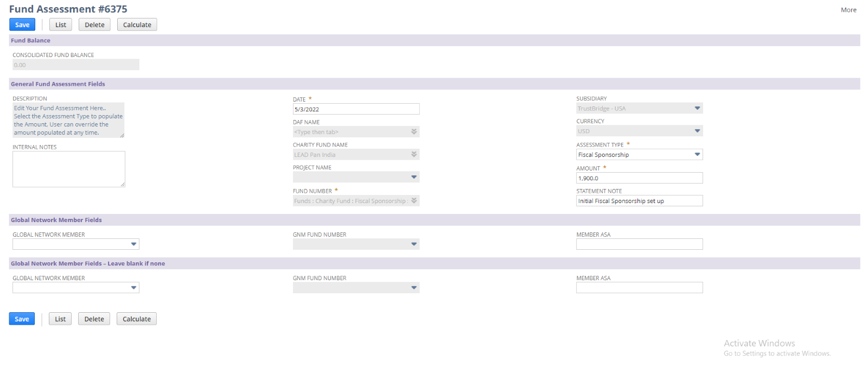
Task: Open the Project Name dropdown arrow
Action: point(414,177)
